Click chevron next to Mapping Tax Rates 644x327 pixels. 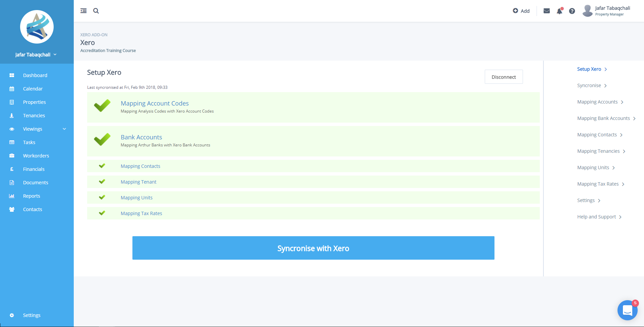coord(623,184)
